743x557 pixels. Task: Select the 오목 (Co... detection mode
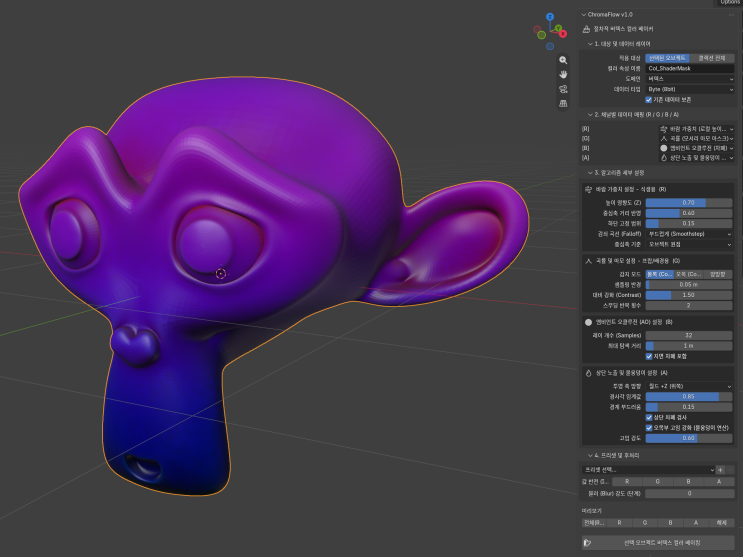point(689,274)
